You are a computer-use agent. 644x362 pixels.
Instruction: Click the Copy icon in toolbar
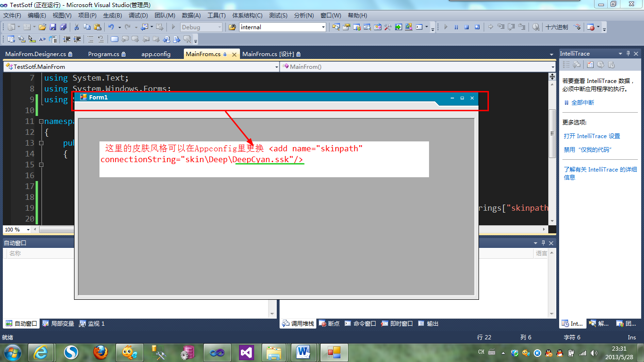(87, 27)
